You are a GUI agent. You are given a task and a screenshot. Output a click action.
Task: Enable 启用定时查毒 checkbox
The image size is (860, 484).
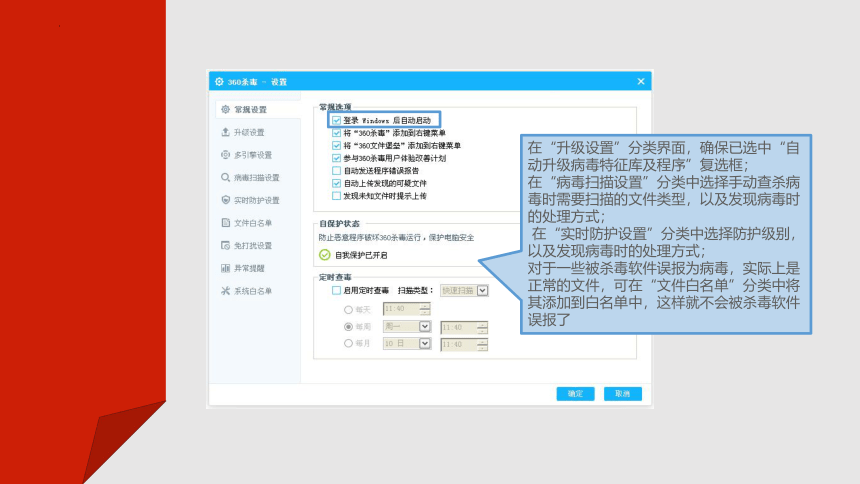pos(337,290)
